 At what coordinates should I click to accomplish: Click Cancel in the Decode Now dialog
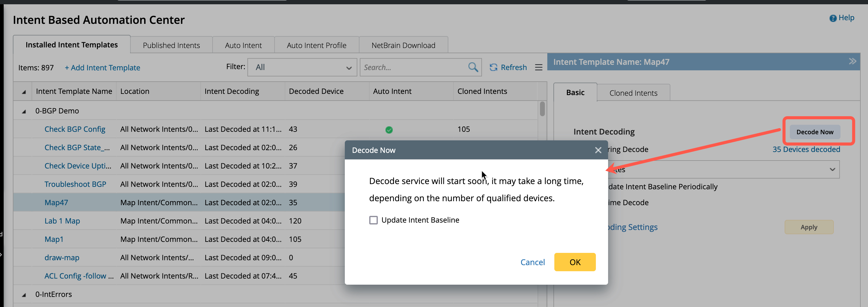coord(532,262)
